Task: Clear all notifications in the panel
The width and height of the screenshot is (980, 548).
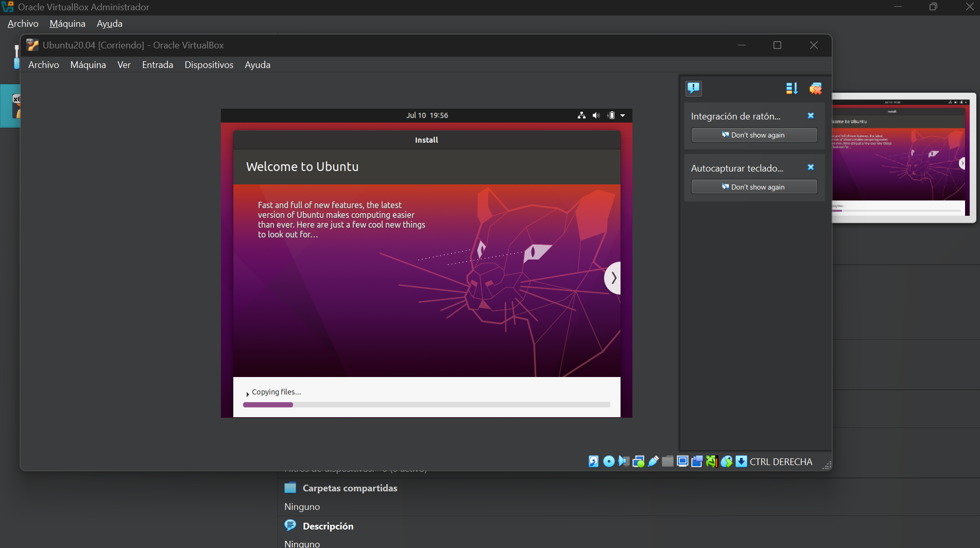Action: coord(815,89)
